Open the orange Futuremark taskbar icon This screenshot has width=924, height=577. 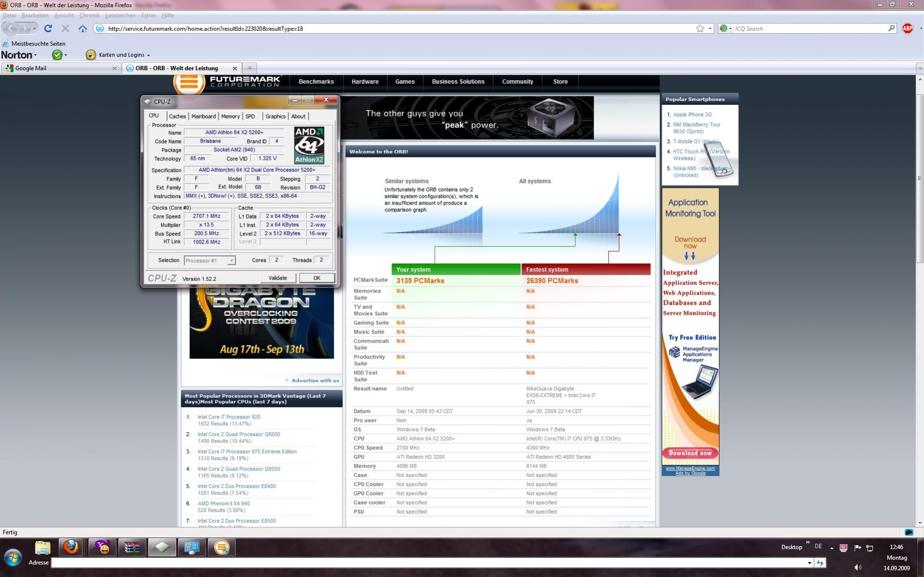[221, 547]
